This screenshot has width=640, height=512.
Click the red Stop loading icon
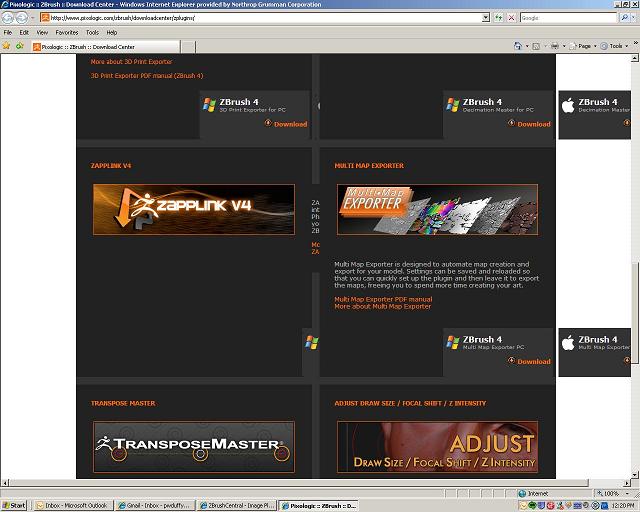tap(511, 18)
